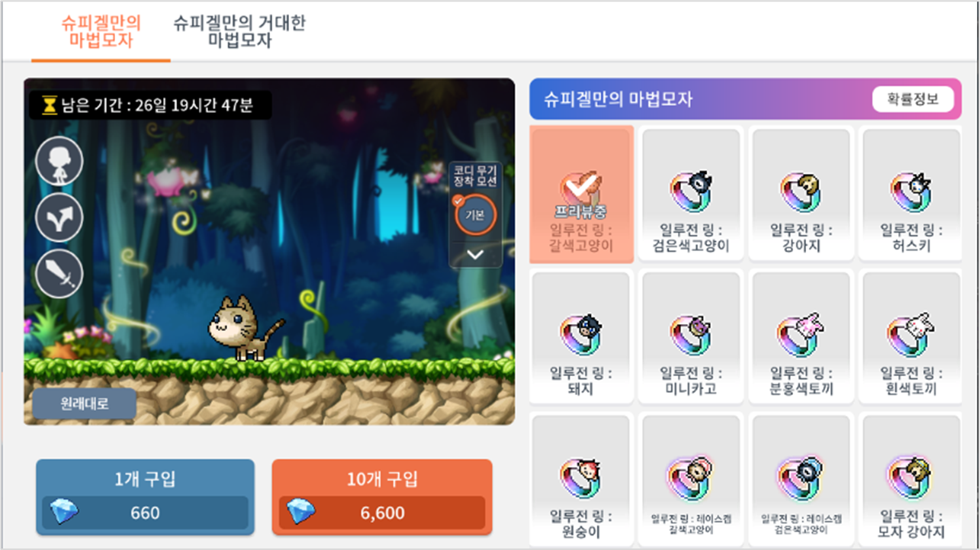This screenshot has height=550, width=980.
Task: Open the 슈피겔만의 마법모자 tab
Action: [101, 32]
